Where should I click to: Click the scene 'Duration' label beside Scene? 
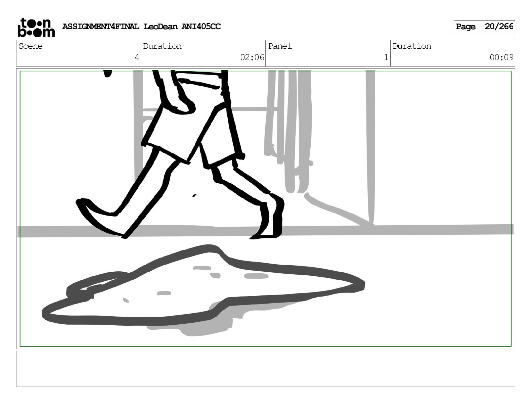163,46
